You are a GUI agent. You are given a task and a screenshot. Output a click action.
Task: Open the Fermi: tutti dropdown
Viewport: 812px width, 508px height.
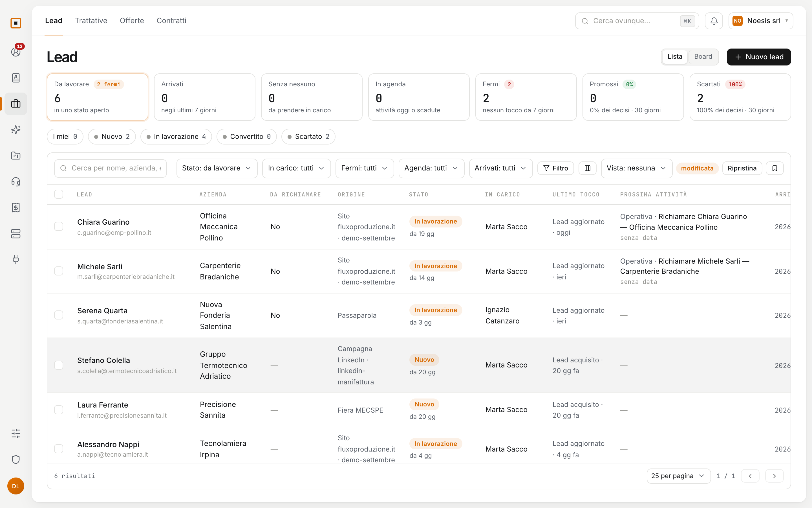coord(365,168)
